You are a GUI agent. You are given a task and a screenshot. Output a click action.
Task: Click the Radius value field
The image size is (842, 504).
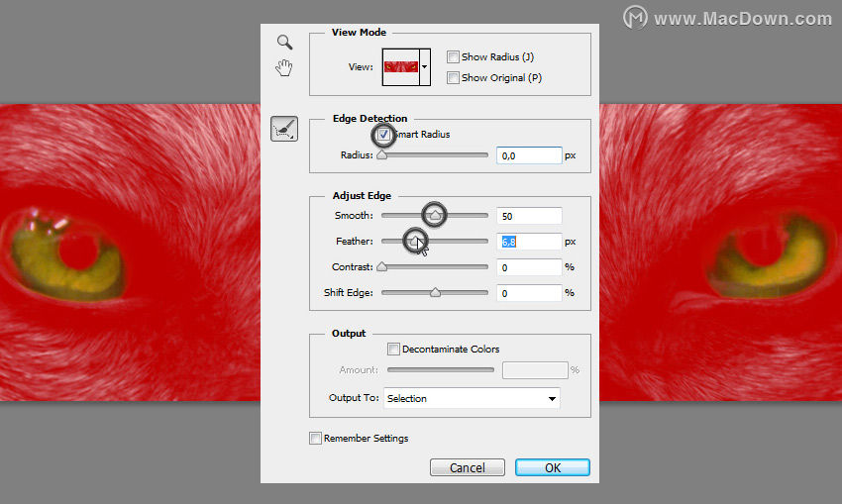529,155
